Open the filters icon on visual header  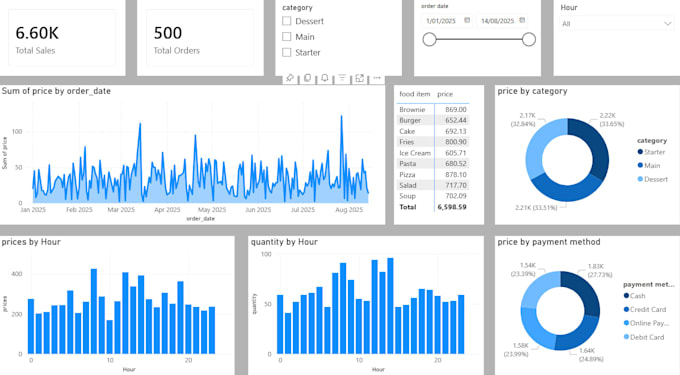[x=342, y=78]
